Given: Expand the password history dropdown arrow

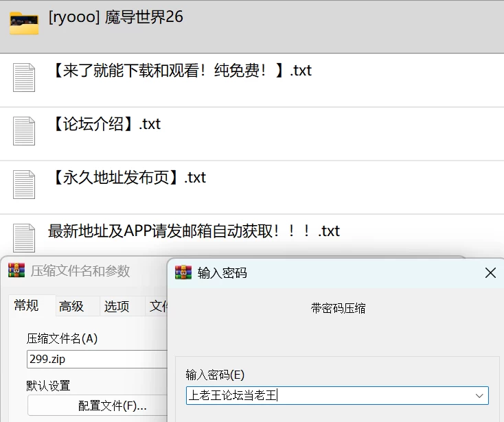Looking at the screenshot, I should (x=479, y=396).
